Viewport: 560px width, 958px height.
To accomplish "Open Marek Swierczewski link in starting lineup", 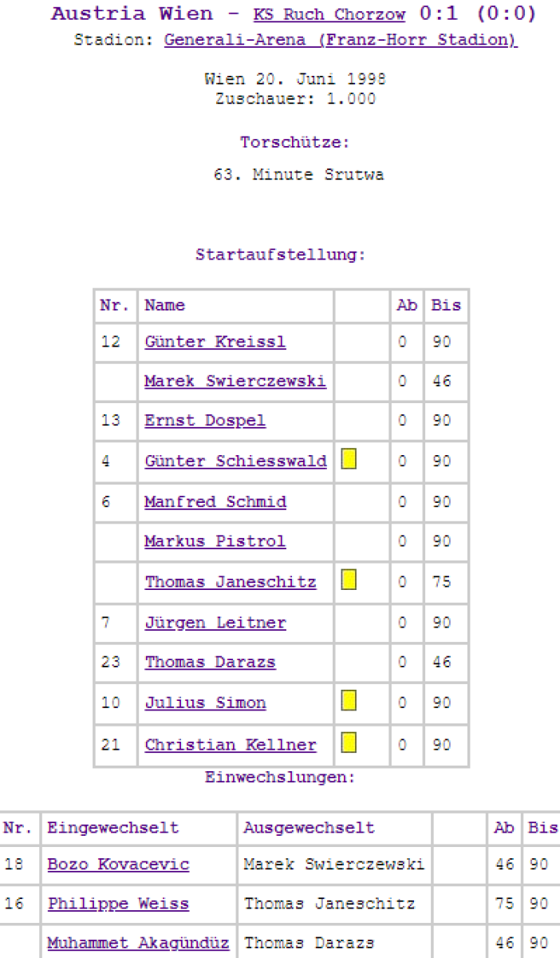I will point(235,382).
